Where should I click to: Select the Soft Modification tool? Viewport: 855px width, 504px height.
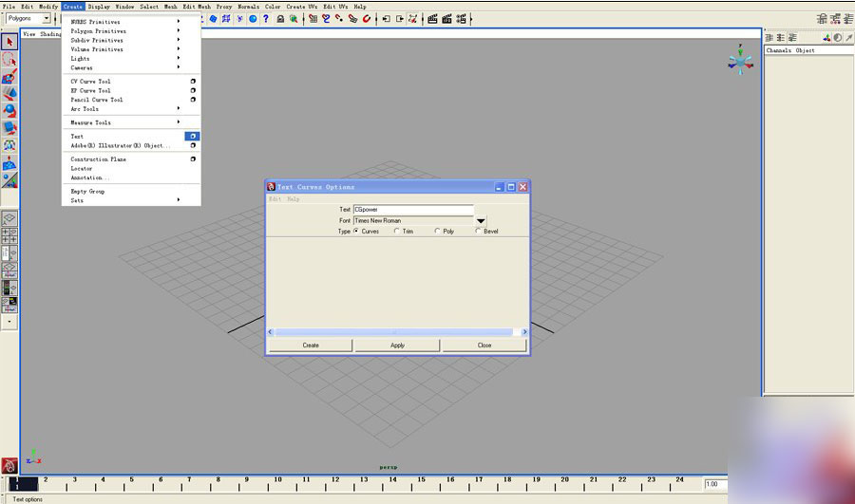coord(9,163)
